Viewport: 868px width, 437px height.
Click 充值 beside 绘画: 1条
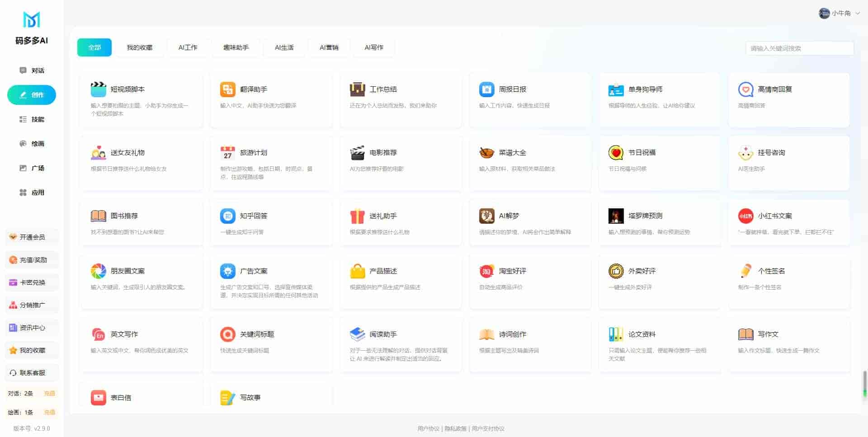click(49, 412)
